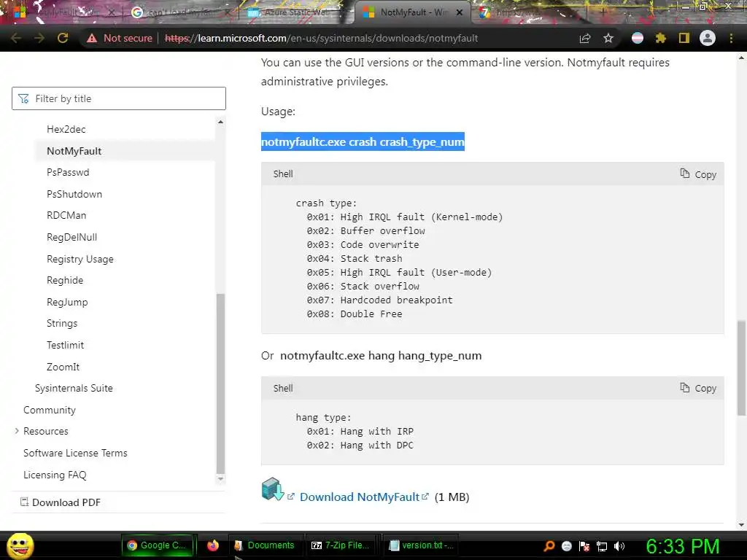Click the 6:33 PM taskbar clock
Image resolution: width=747 pixels, height=560 pixels.
683,546
